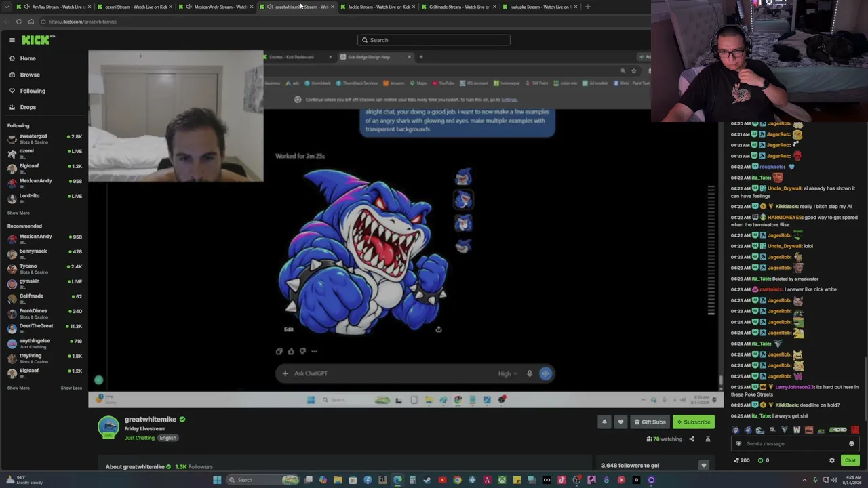
Task: Open the emote picker in chat
Action: (x=852, y=444)
